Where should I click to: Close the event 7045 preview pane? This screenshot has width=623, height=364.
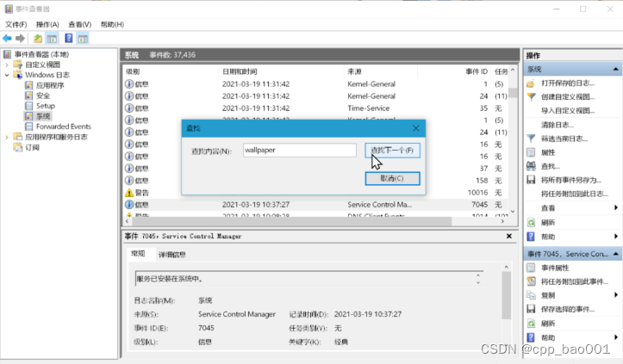509,236
